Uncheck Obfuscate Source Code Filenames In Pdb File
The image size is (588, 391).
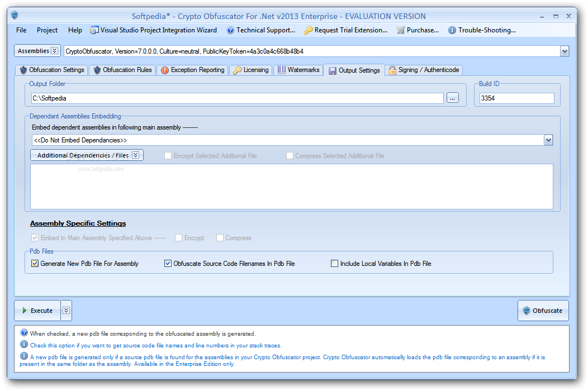pyautogui.click(x=168, y=264)
